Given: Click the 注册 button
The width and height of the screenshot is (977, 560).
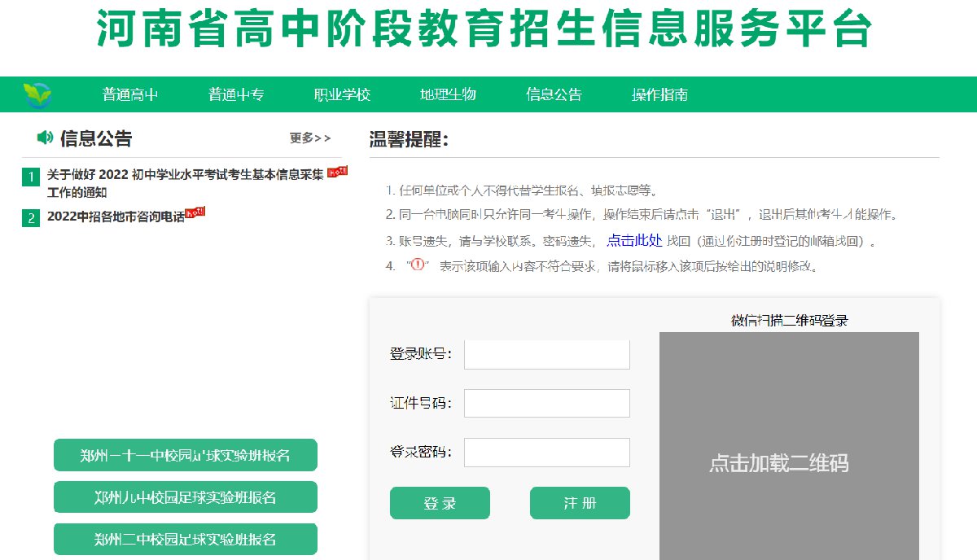Looking at the screenshot, I should [x=580, y=503].
